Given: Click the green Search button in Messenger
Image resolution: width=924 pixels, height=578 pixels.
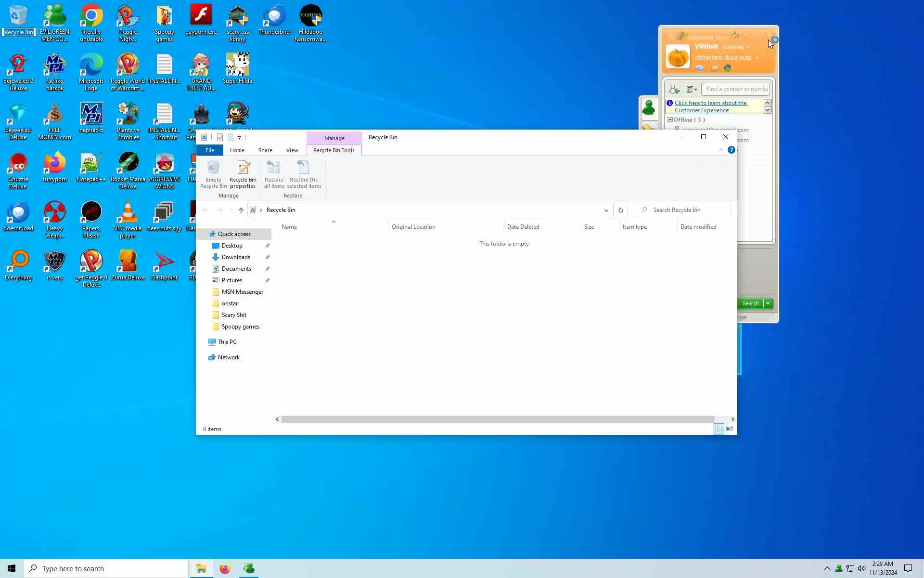Looking at the screenshot, I should [x=750, y=303].
